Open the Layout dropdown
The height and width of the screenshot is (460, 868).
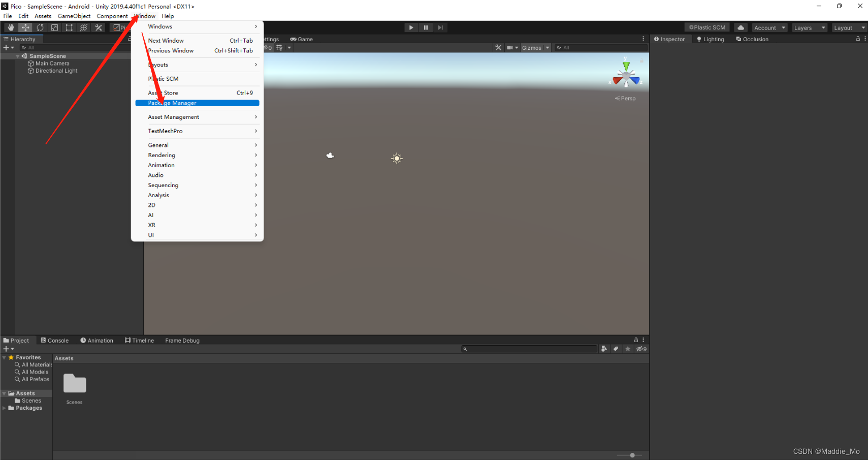(849, 27)
